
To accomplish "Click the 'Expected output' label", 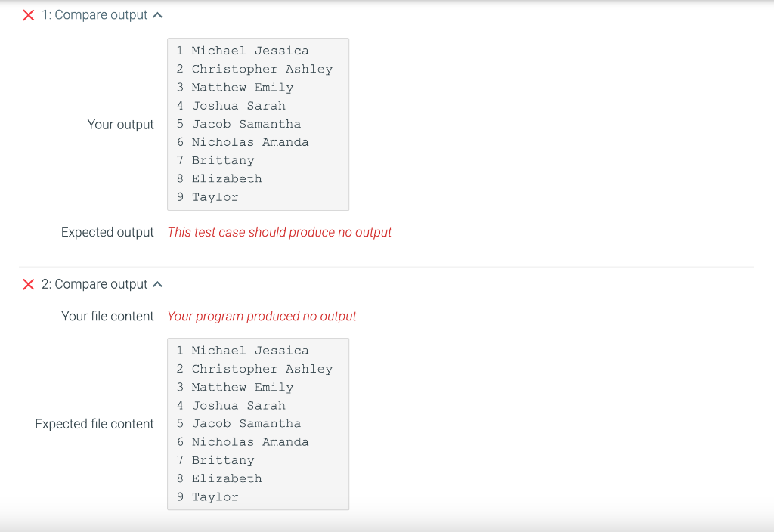I will (107, 232).
